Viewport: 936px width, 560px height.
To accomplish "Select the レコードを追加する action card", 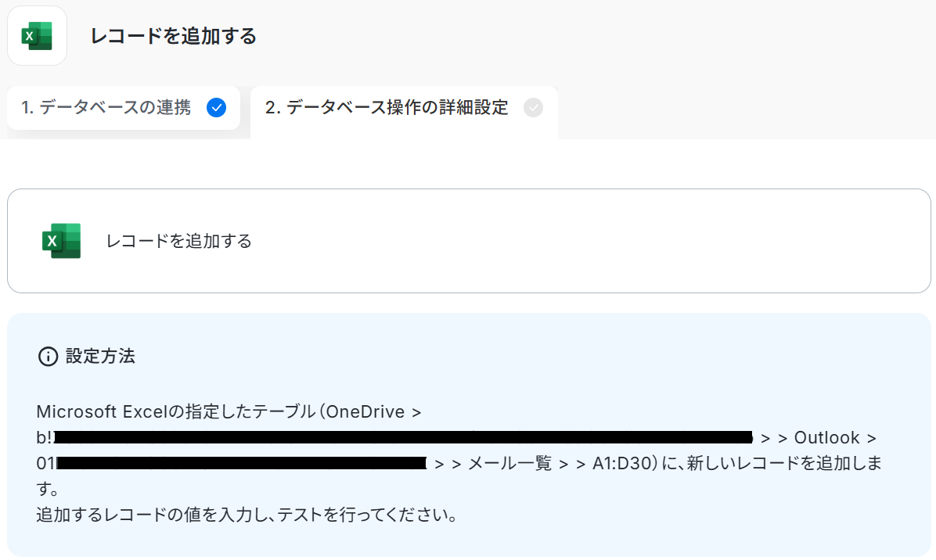I will coord(469,241).
